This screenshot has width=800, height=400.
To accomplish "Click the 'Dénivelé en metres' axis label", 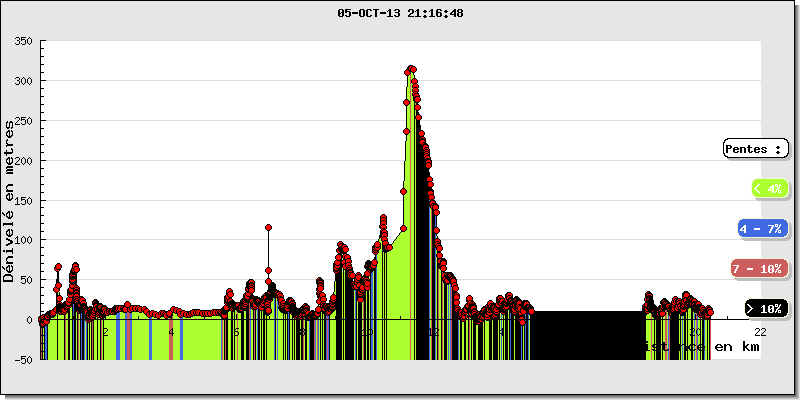I will coord(9,201).
